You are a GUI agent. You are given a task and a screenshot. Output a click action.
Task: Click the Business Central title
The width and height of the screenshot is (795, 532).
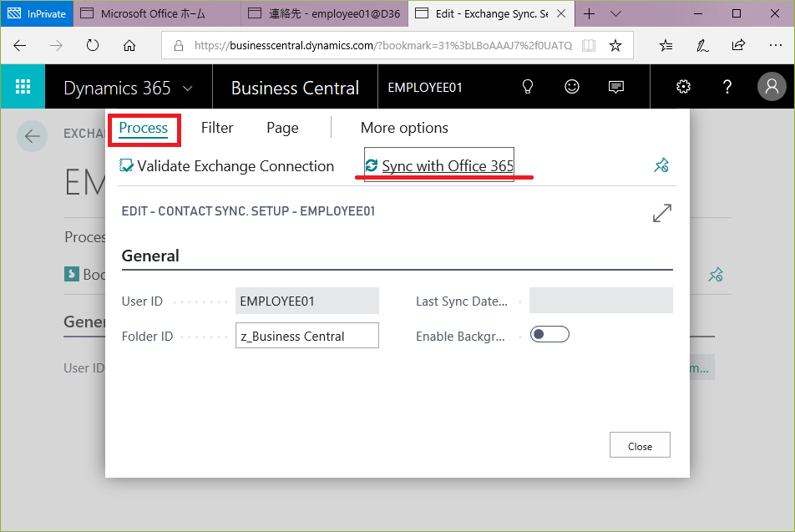(295, 89)
